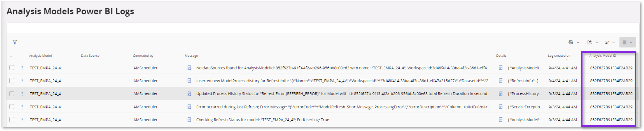Click the 'Message' column header
This screenshot has width=644, height=131.
(191, 56)
